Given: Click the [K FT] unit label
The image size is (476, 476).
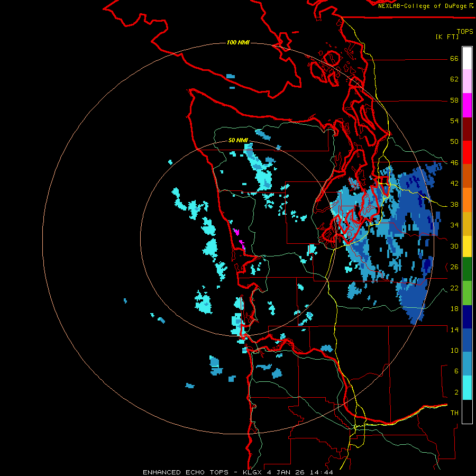Looking at the screenshot, I should tap(447, 36).
